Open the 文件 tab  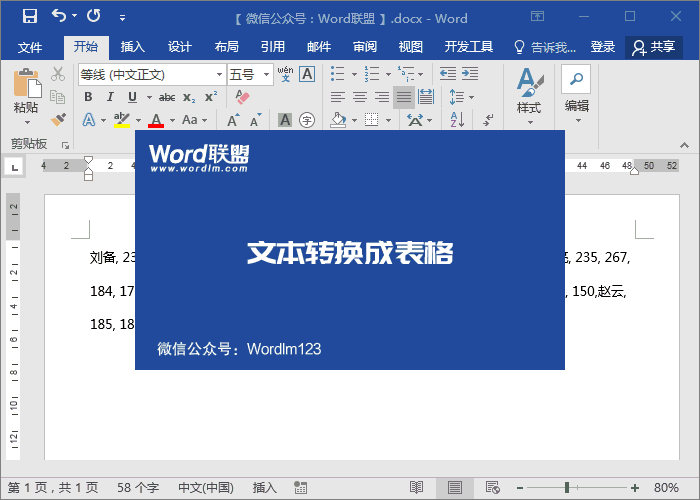tap(30, 47)
